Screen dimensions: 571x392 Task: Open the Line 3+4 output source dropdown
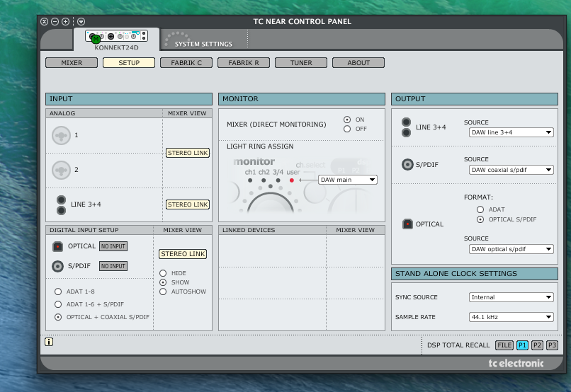(x=511, y=132)
